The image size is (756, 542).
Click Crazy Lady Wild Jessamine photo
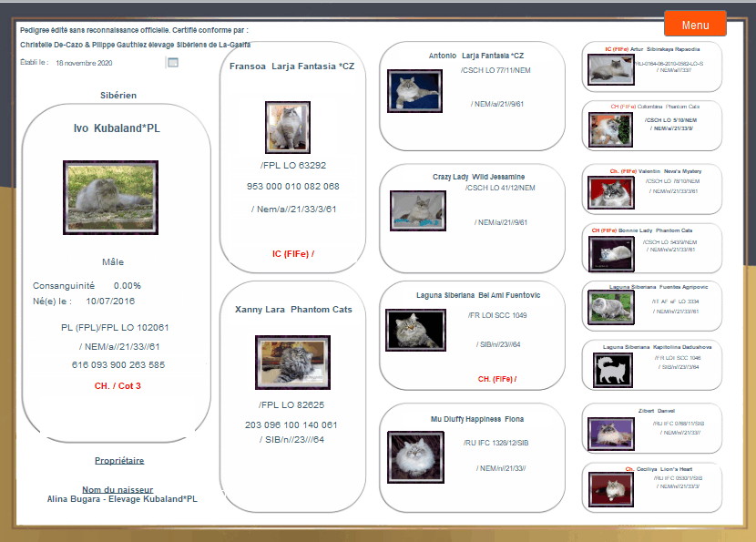(x=417, y=210)
